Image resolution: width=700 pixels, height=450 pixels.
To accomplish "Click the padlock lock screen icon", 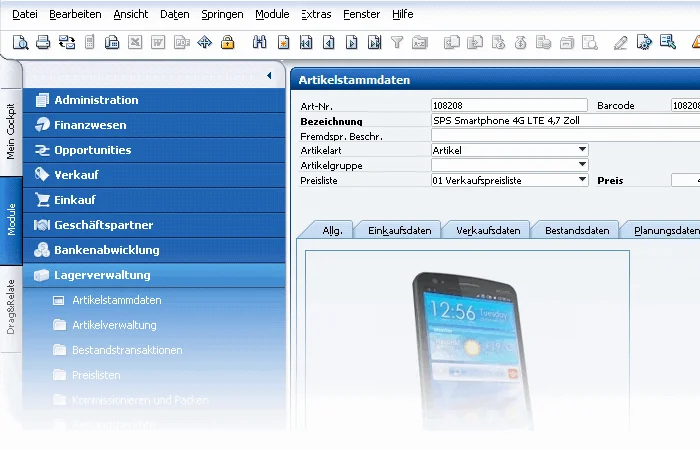I will pos(228,42).
